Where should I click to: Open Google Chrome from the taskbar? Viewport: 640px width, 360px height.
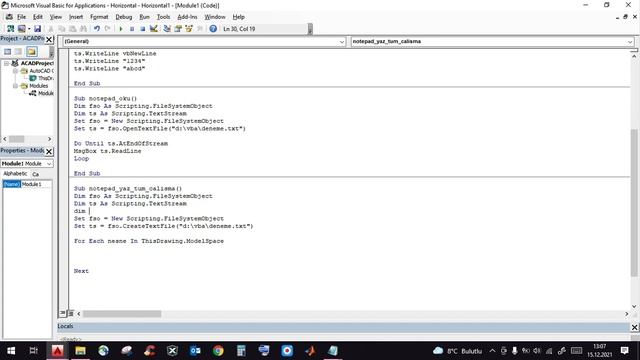pyautogui.click(x=218, y=351)
